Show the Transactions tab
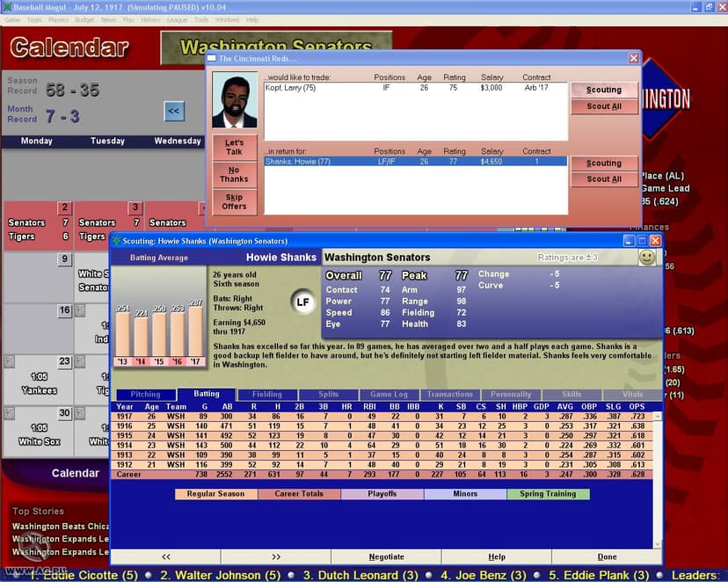The width and height of the screenshot is (728, 582). 450,394
